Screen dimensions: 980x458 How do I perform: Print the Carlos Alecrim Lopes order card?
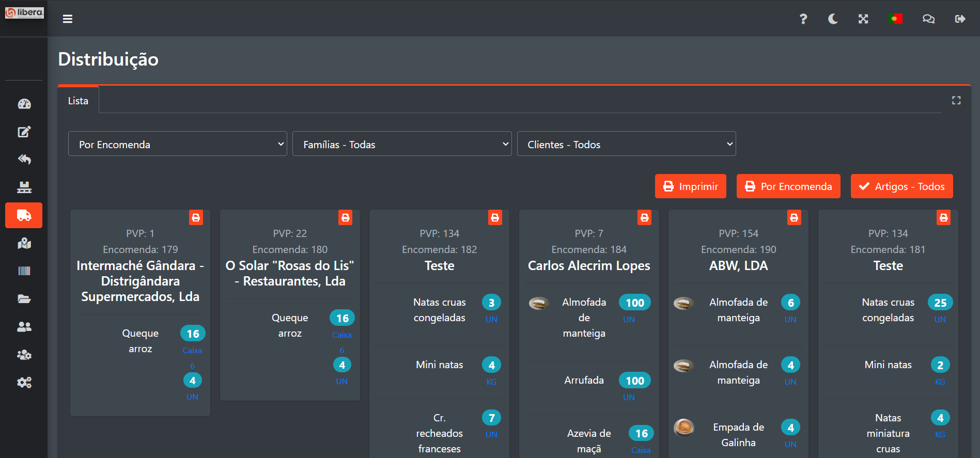click(x=644, y=217)
